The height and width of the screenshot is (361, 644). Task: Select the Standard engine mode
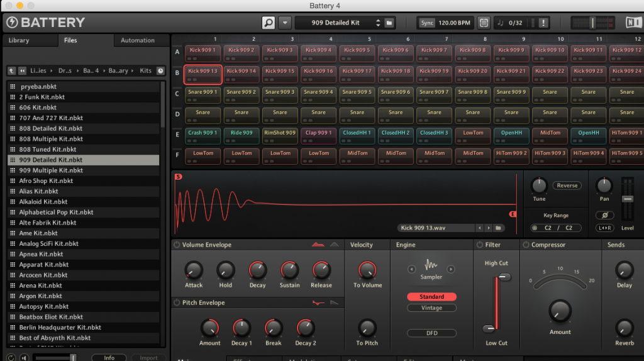tap(431, 296)
